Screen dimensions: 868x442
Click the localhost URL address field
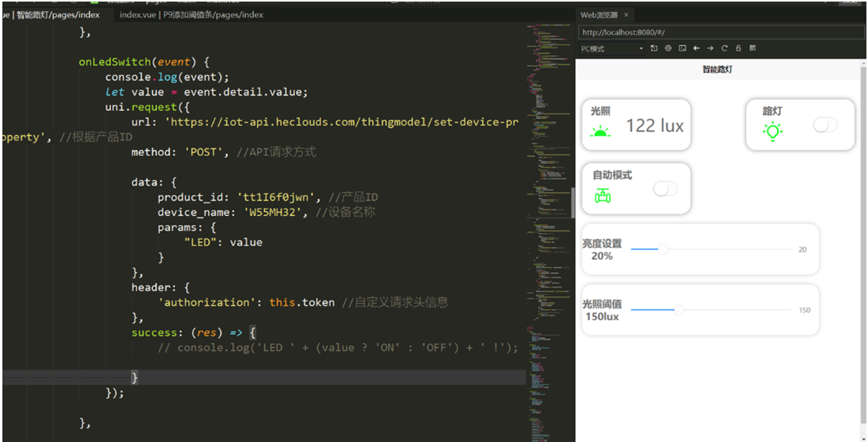tap(720, 33)
